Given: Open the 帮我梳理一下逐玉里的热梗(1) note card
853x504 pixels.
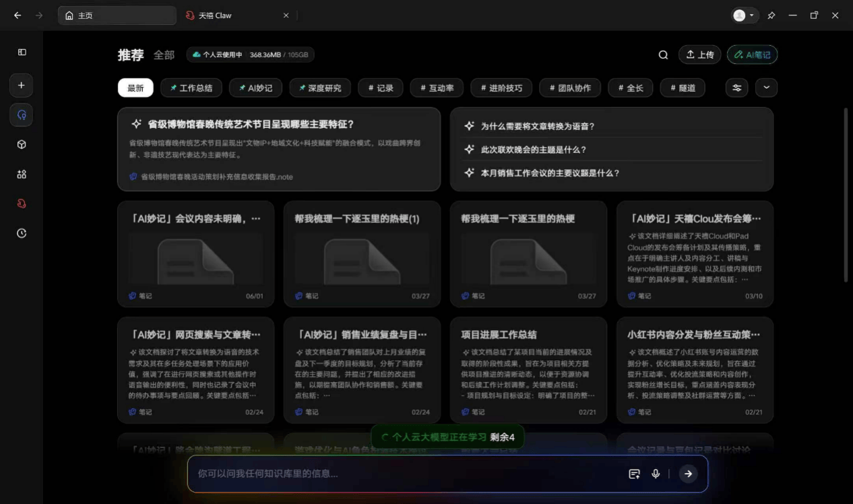Looking at the screenshot, I should point(362,254).
